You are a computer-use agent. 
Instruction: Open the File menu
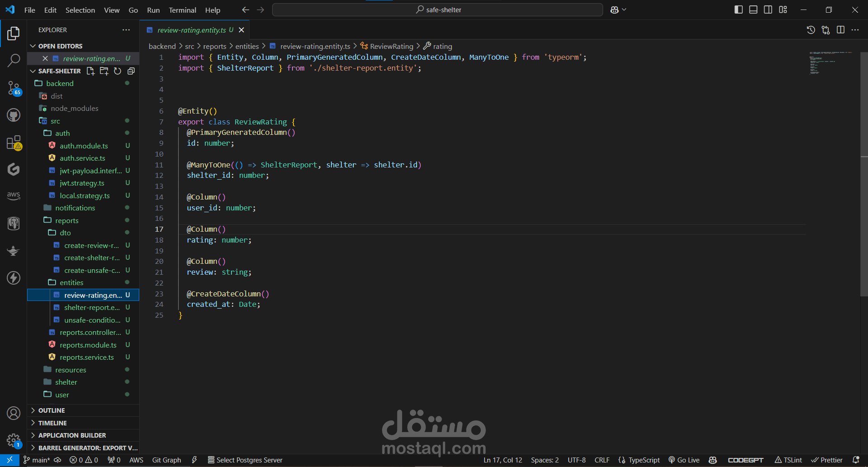pyautogui.click(x=30, y=10)
